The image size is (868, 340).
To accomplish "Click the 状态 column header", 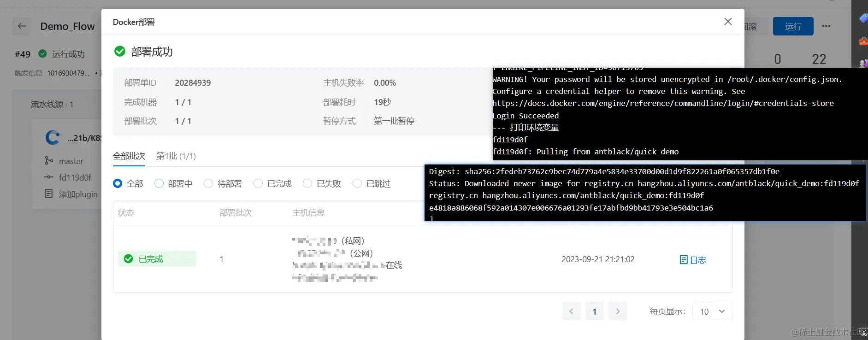I will [x=126, y=213].
